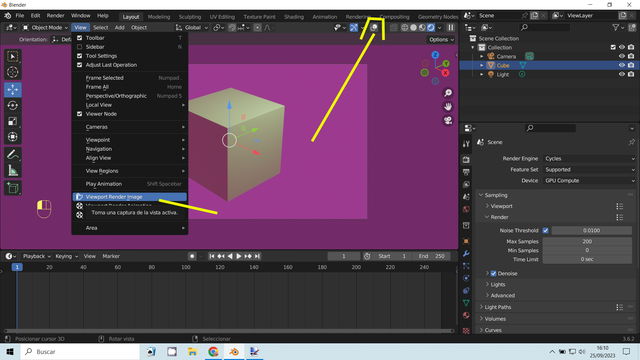
Task: Click the Time Limit value field
Action: (x=587, y=259)
